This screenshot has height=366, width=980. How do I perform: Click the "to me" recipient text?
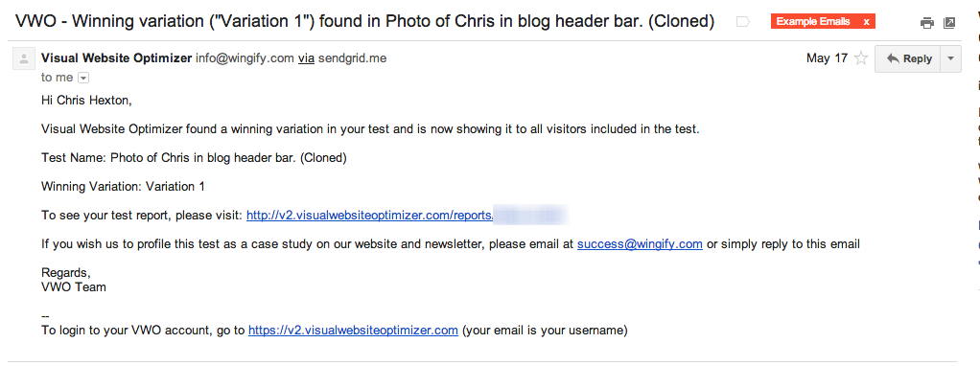click(x=57, y=78)
